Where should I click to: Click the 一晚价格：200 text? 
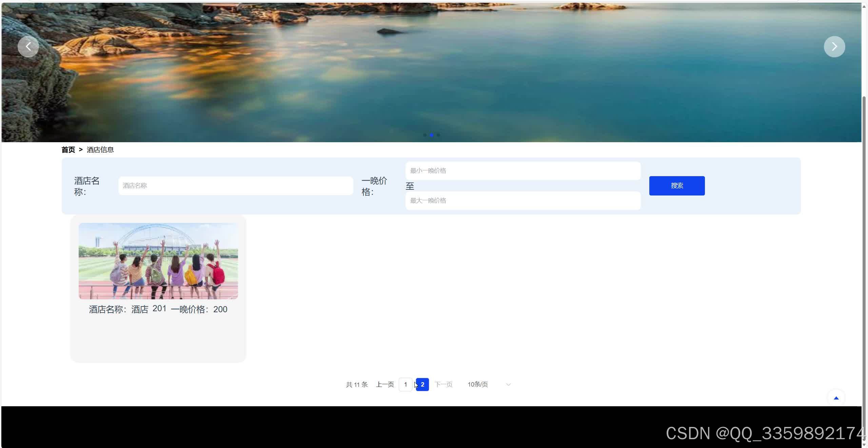199,309
